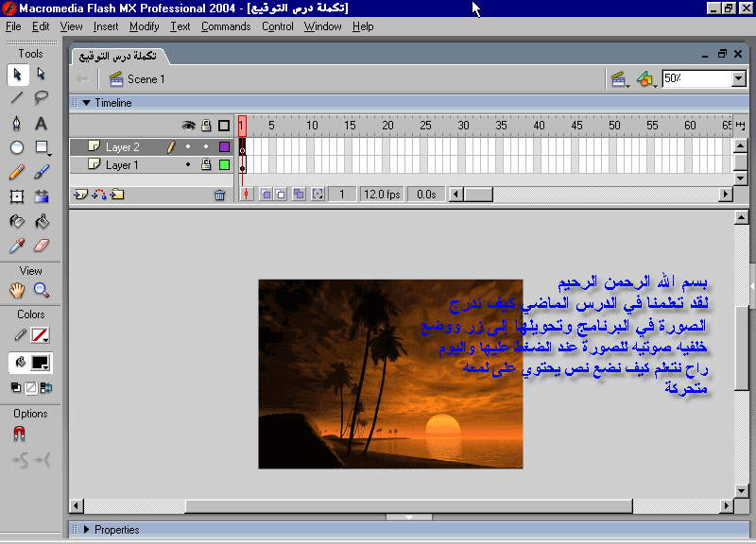Screen dimensions: 756x544
Task: Click Layer 1 green outline color square
Action: point(224,164)
